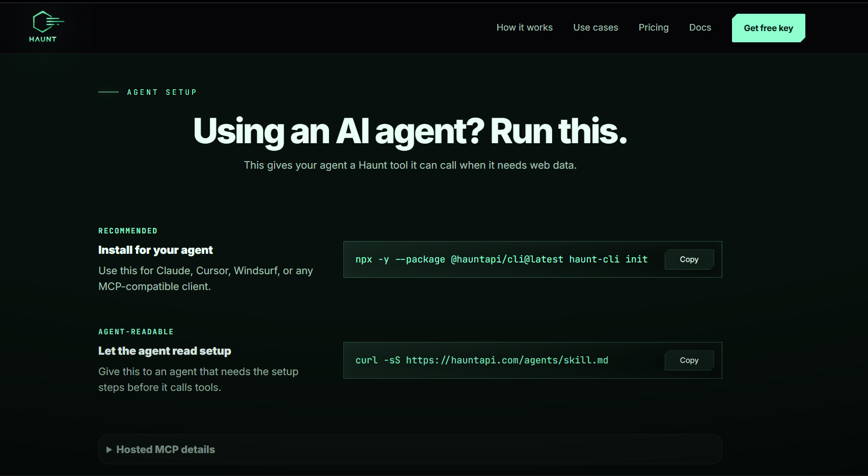The image size is (868, 476).
Task: Click the RECOMMENDED label above install section
Action: 128,231
